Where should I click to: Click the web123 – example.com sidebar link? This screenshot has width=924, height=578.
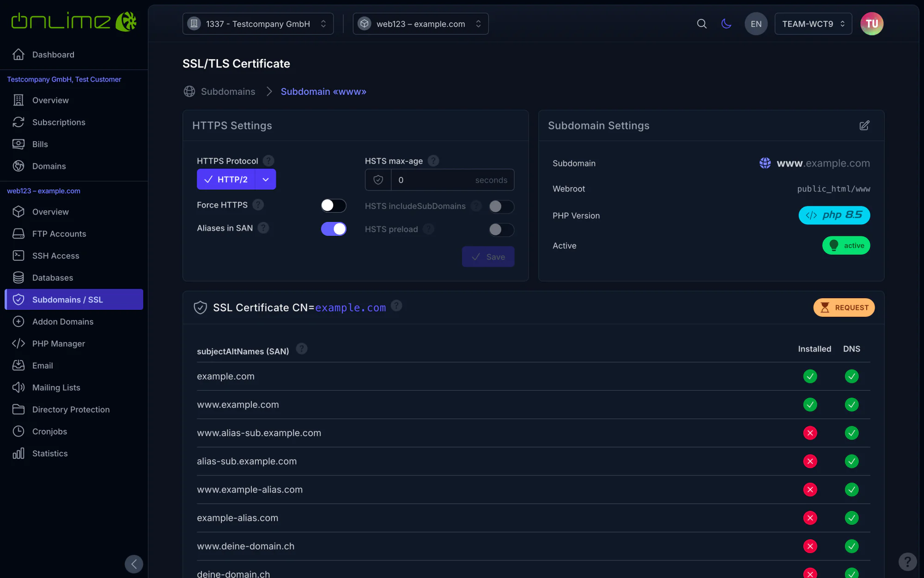click(x=43, y=191)
